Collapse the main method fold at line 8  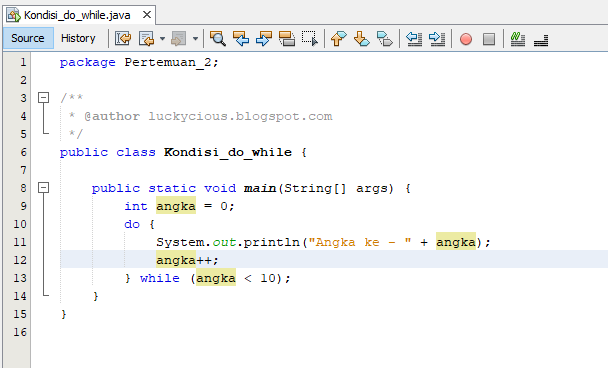[x=43, y=188]
